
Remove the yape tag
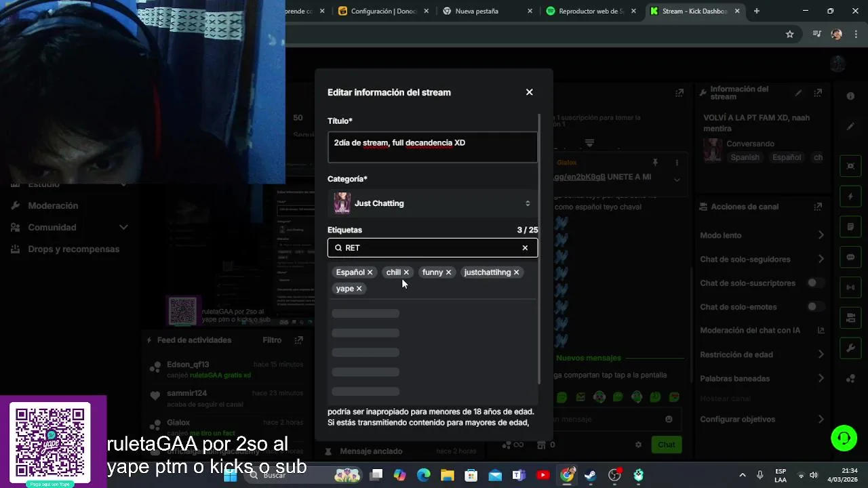359,289
